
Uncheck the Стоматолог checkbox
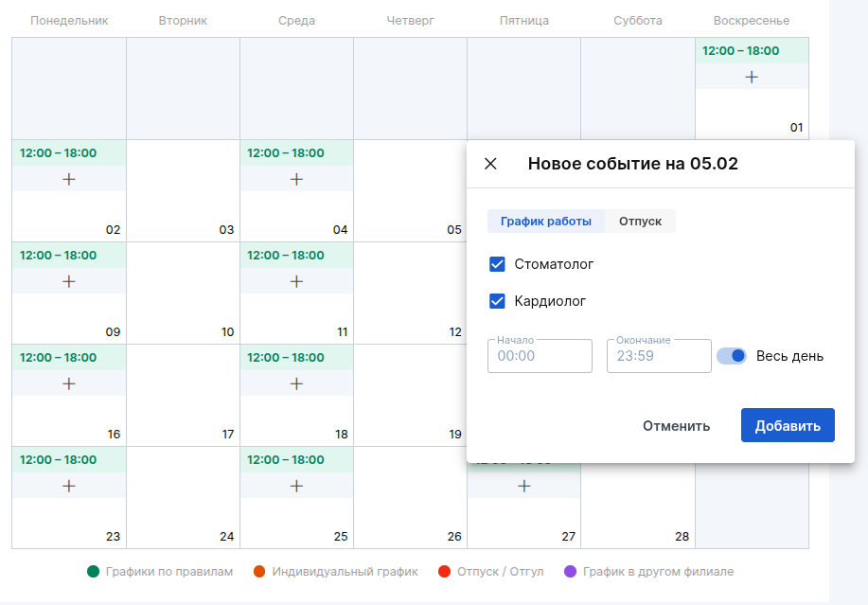pyautogui.click(x=497, y=264)
